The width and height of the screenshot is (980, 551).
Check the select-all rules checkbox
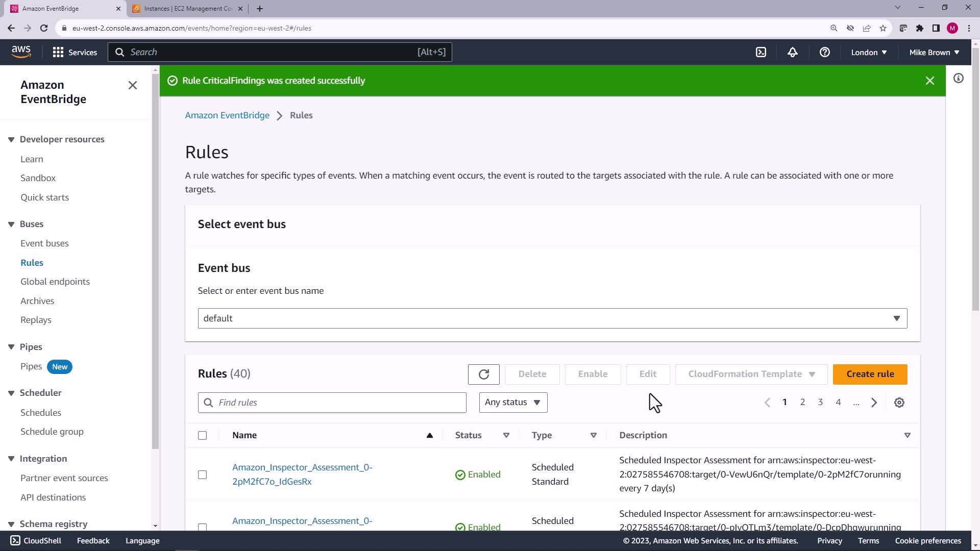(x=203, y=435)
